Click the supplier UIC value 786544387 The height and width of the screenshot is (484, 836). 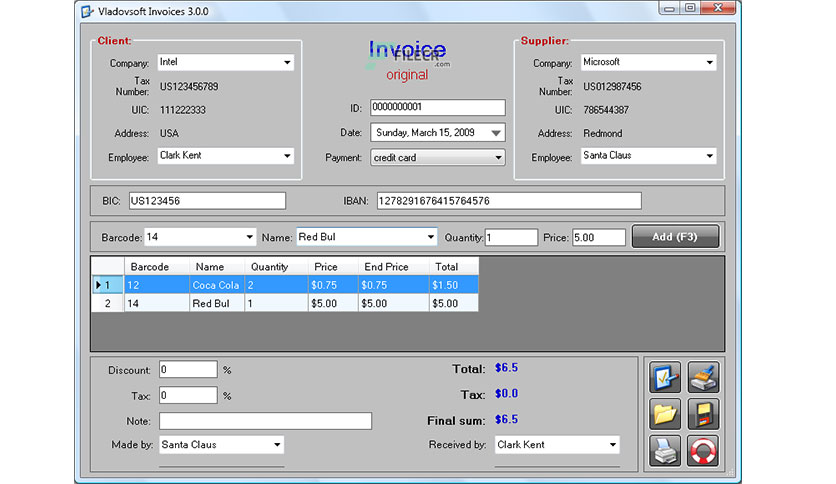[606, 110]
